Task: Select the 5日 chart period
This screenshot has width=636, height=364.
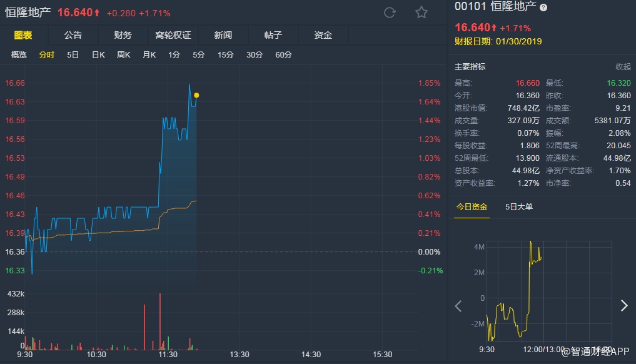Action: [73, 55]
